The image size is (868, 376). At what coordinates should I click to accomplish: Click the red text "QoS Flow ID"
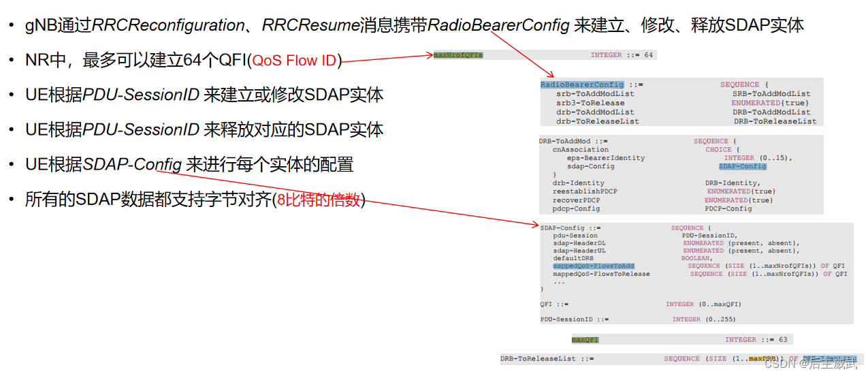click(295, 61)
